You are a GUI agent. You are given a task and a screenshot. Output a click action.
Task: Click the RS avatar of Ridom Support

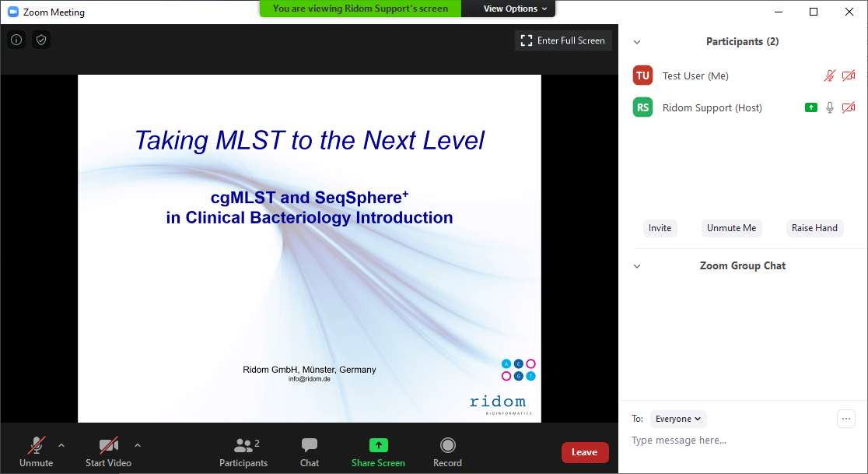pyautogui.click(x=642, y=107)
